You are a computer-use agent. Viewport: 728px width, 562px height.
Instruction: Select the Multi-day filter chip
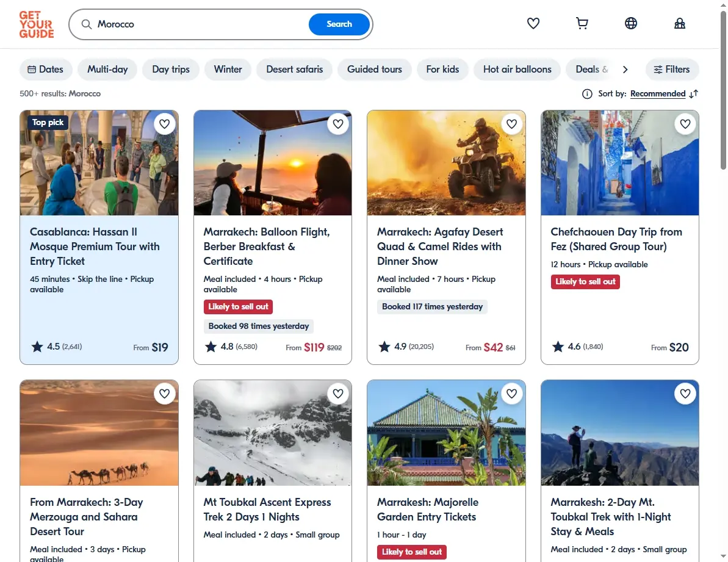pyautogui.click(x=107, y=69)
